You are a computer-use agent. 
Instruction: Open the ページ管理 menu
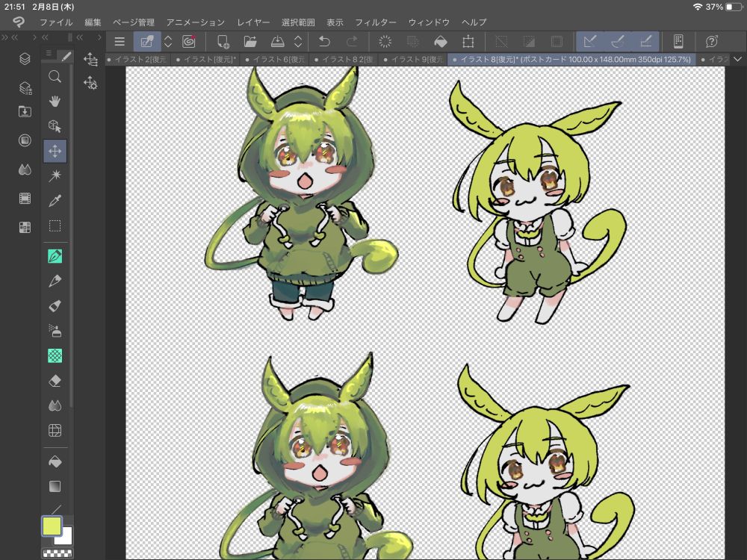tap(134, 22)
